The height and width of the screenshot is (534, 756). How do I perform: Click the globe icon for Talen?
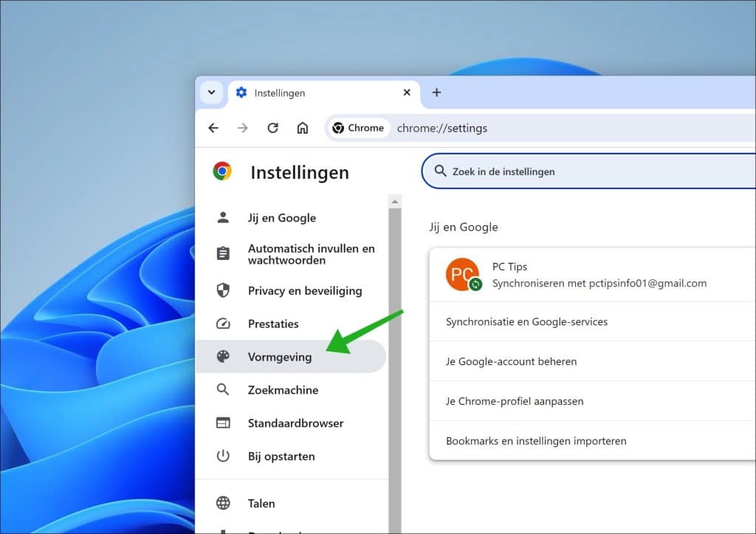(x=223, y=503)
